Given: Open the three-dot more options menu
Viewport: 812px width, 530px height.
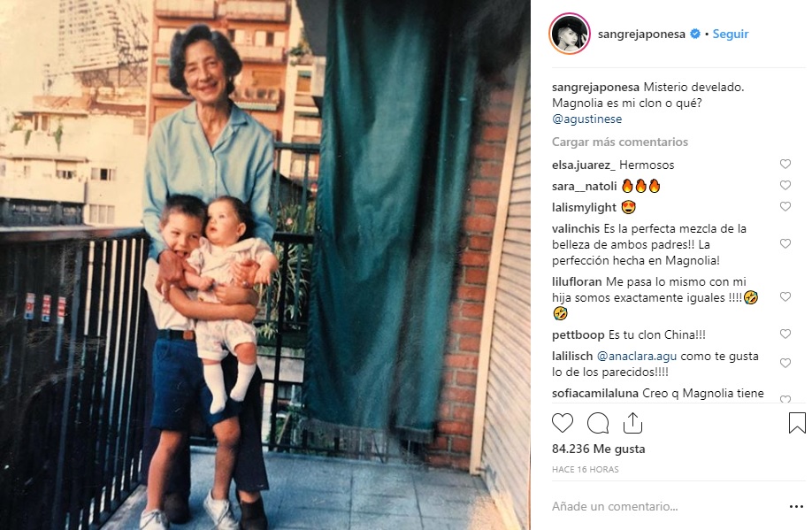Looking at the screenshot, I should point(796,507).
